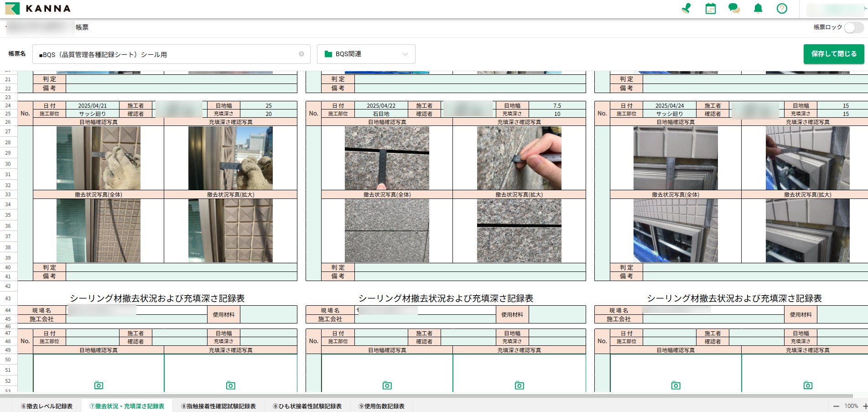Open the 2025/04/21 overall removal-status photo
Viewport: 868px width, 412px height.
click(x=99, y=230)
